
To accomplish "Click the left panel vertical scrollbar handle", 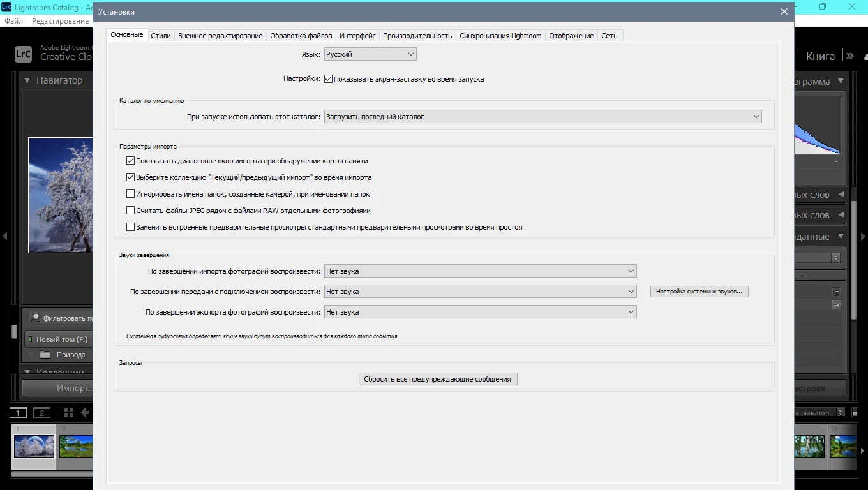I will (x=14, y=332).
